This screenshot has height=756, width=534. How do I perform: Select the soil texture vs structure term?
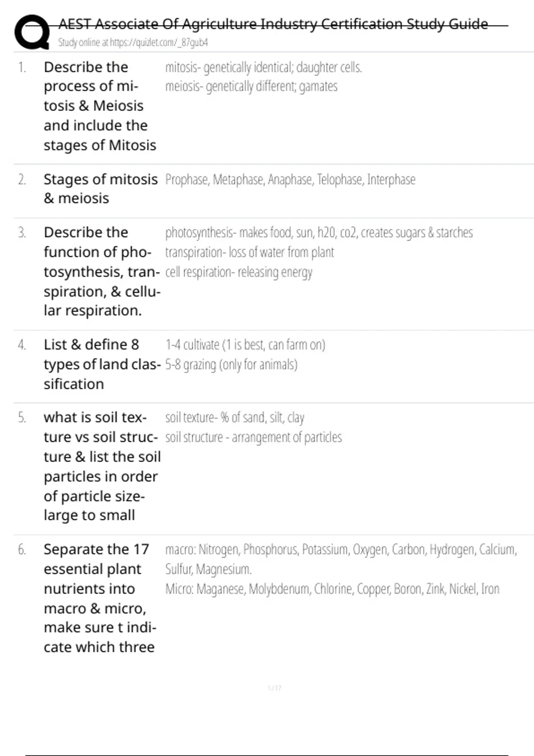101,466
